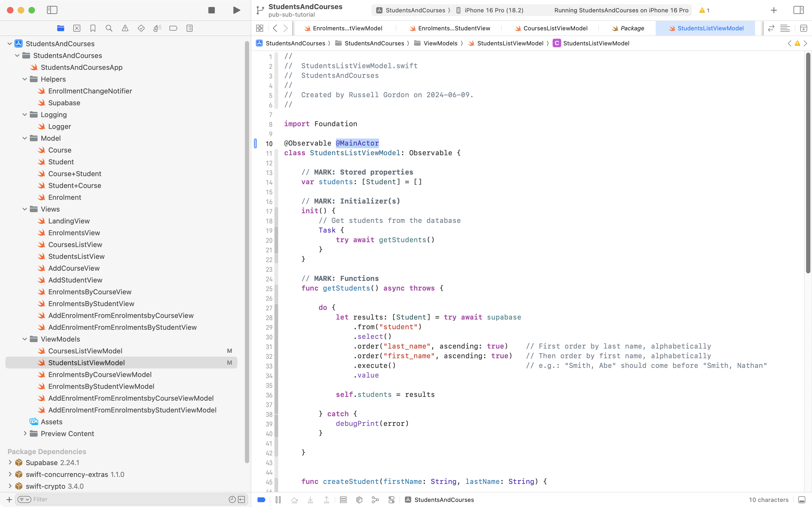Pause program execution in the debug bar
Screen dimensions: 812x507
278,500
